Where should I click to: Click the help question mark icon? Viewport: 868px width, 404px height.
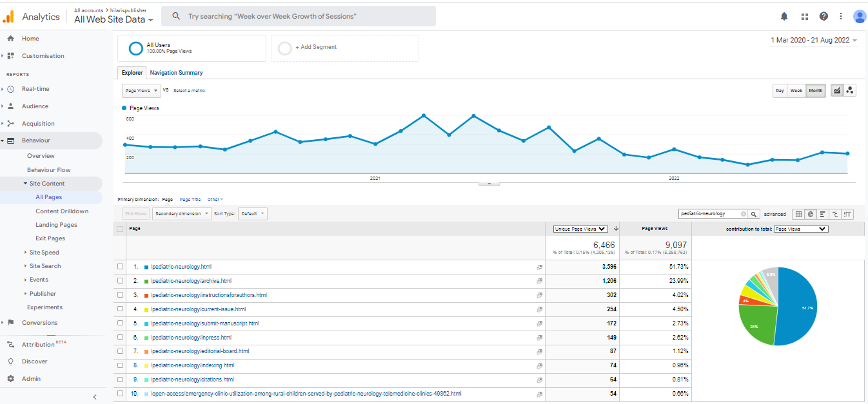(x=824, y=16)
